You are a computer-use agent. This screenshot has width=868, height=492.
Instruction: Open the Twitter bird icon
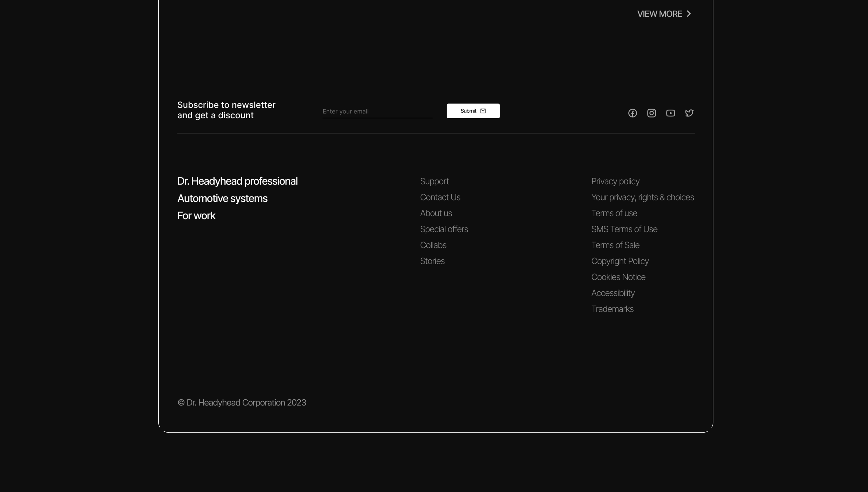(689, 113)
